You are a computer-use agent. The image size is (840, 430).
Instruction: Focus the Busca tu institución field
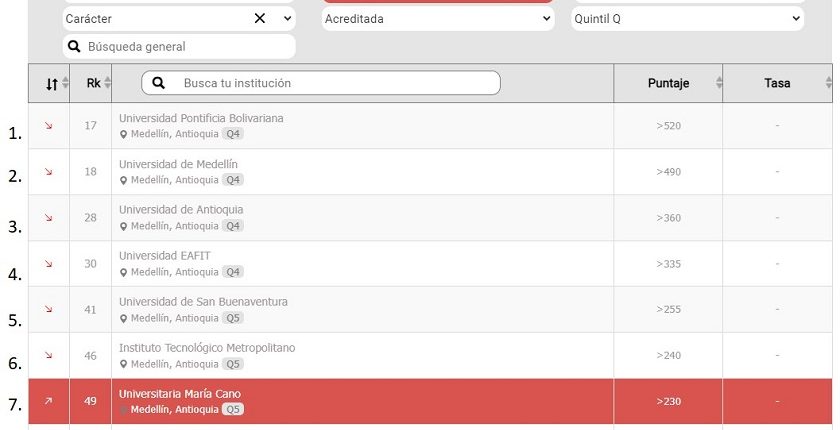(x=321, y=83)
